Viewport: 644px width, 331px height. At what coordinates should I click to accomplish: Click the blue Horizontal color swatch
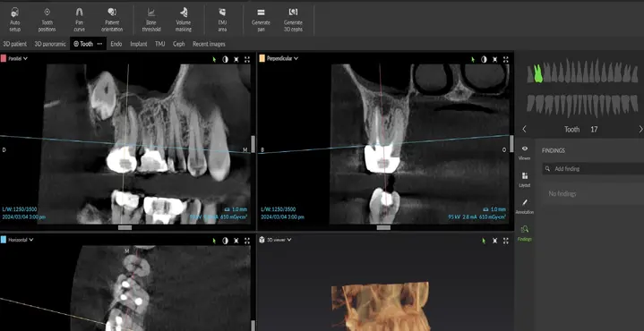point(4,240)
